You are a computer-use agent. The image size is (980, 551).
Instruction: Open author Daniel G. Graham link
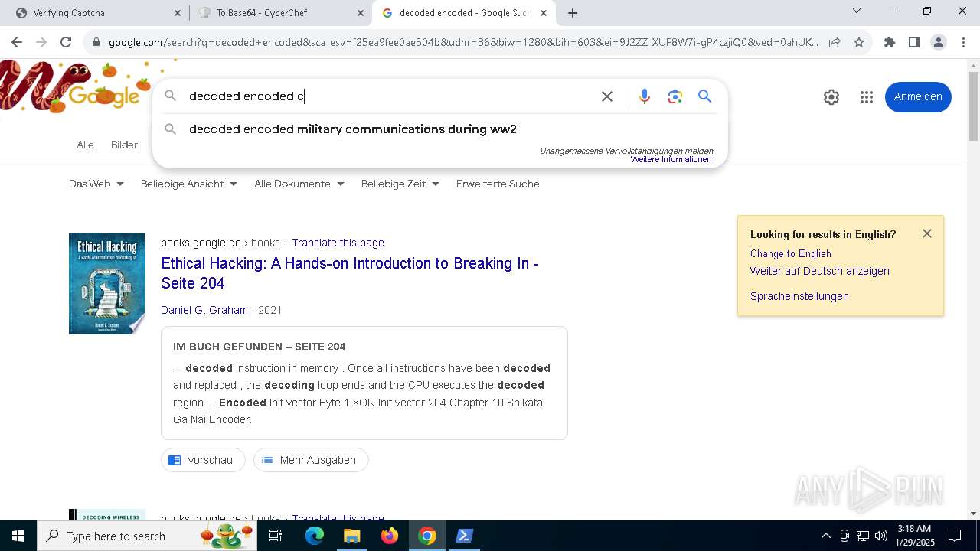[x=204, y=310]
